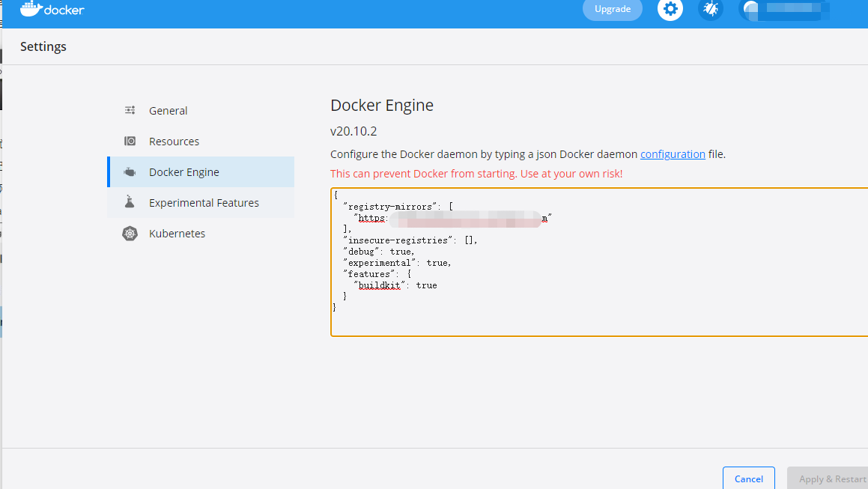Click the "experimental": true line
This screenshot has height=489, width=868.
coord(397,263)
